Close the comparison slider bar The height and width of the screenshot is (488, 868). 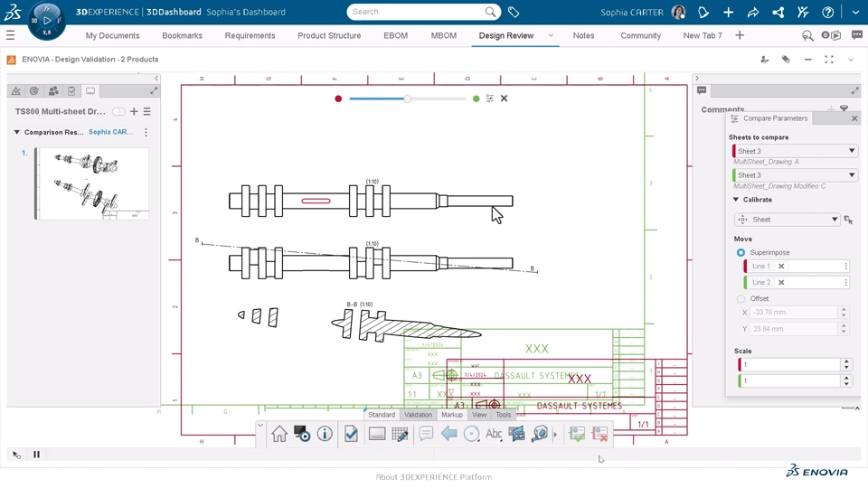click(x=504, y=99)
